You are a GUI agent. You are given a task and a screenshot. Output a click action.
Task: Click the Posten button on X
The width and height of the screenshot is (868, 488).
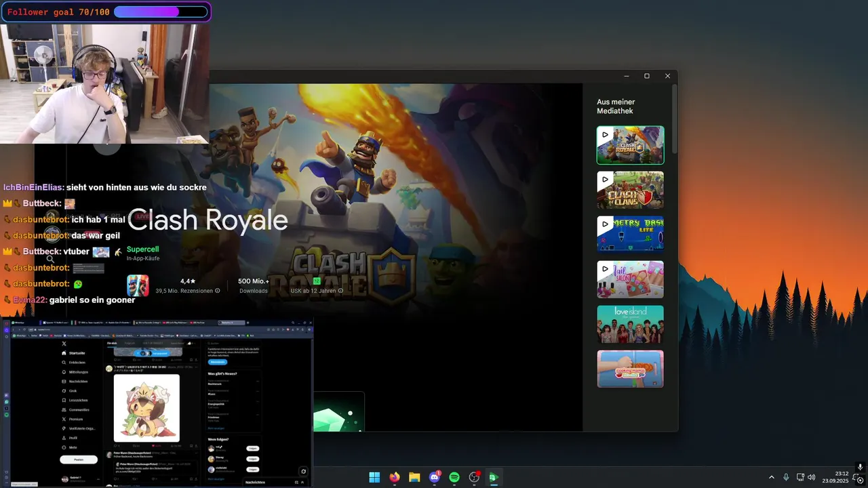click(x=79, y=460)
